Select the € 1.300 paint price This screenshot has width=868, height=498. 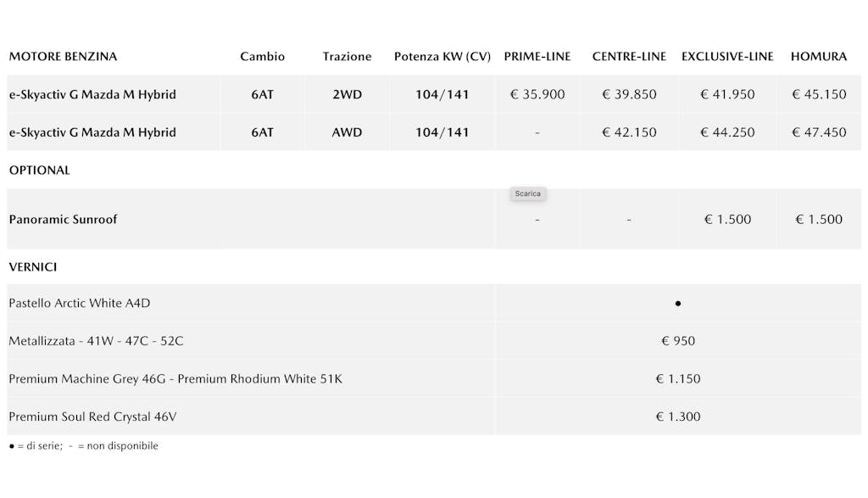click(678, 417)
